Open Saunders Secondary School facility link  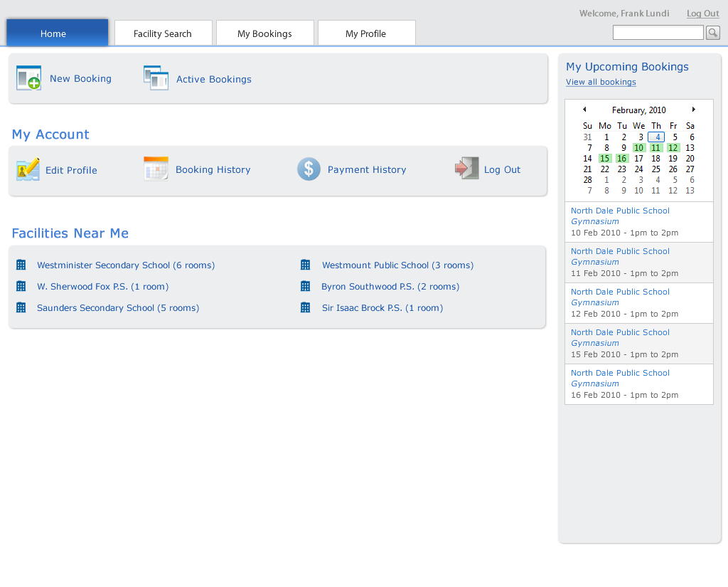118,308
